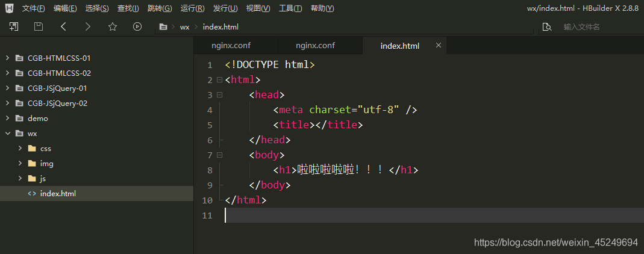Click the CGB-JSjQuery-02 project folder icon

19,104
